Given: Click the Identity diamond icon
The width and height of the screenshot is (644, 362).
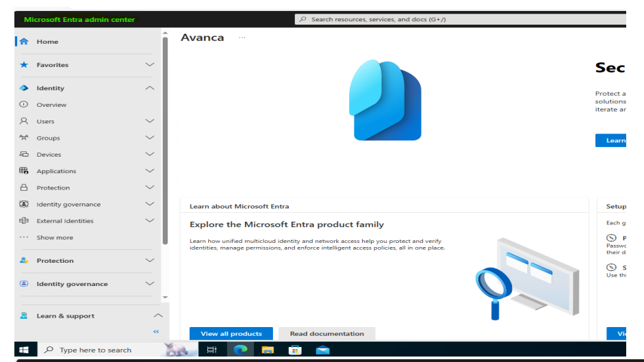Looking at the screenshot, I should pyautogui.click(x=24, y=88).
